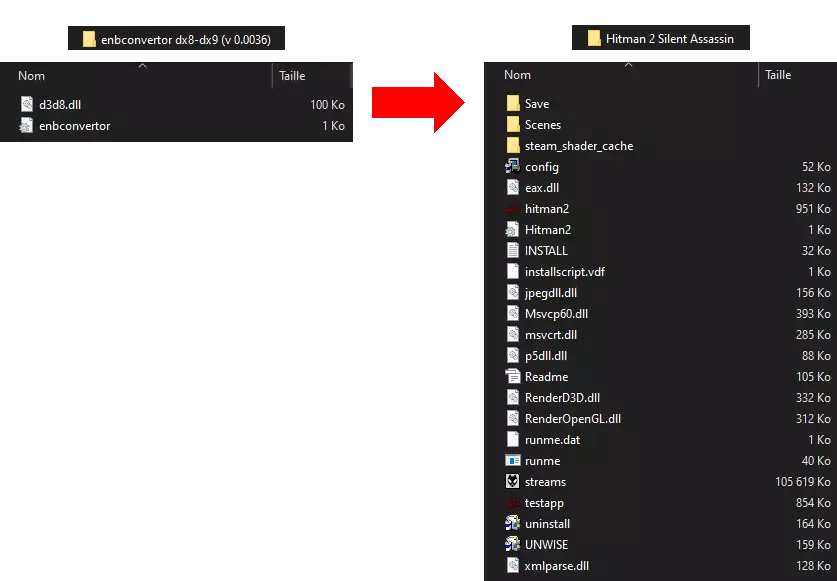Sort enbconvertor folder by Taille column
837x581 pixels.
(292, 76)
